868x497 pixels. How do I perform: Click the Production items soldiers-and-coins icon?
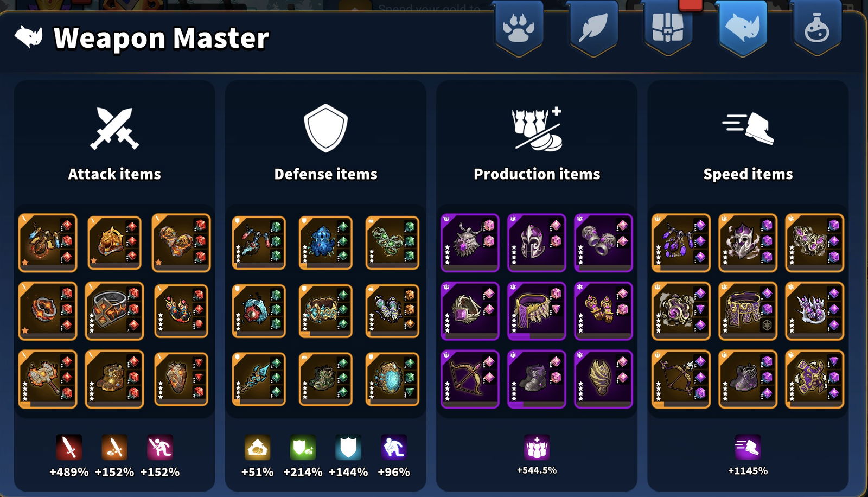537,129
